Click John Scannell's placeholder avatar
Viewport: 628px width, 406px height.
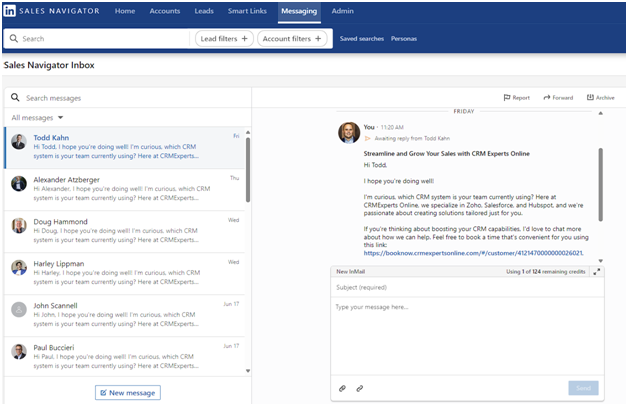pyautogui.click(x=19, y=310)
